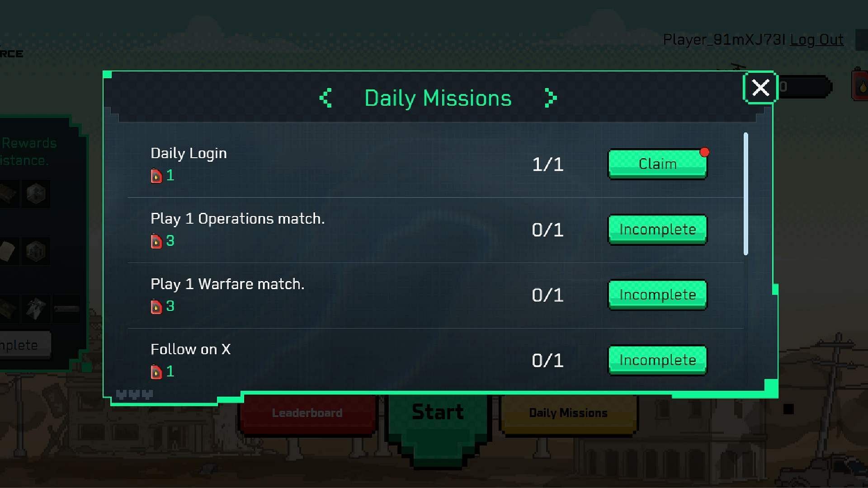The height and width of the screenshot is (488, 868).
Task: Open Daily Missions from bottom bar
Action: pyautogui.click(x=566, y=413)
